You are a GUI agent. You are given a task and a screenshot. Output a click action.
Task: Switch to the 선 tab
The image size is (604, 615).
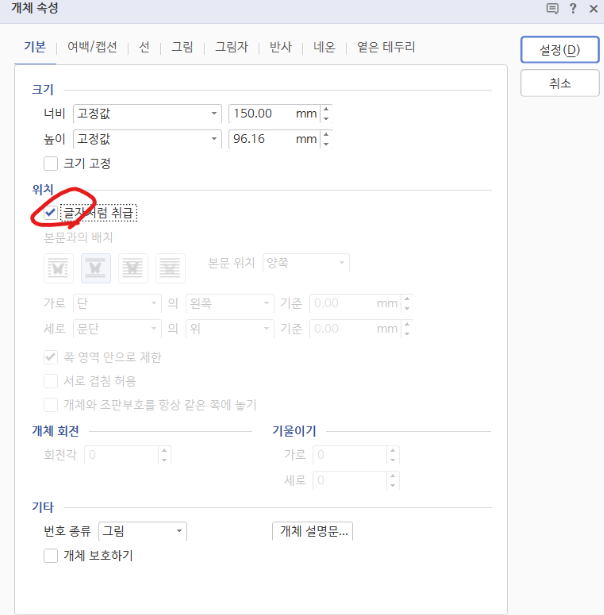pyautogui.click(x=144, y=47)
